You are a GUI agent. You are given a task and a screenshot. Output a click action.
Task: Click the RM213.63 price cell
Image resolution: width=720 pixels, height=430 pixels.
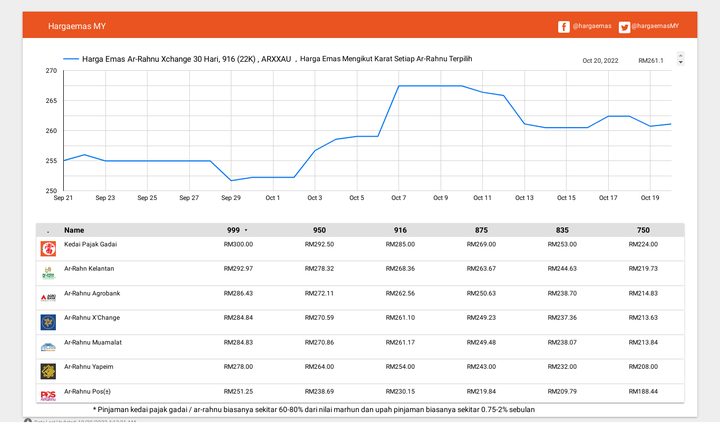click(643, 318)
